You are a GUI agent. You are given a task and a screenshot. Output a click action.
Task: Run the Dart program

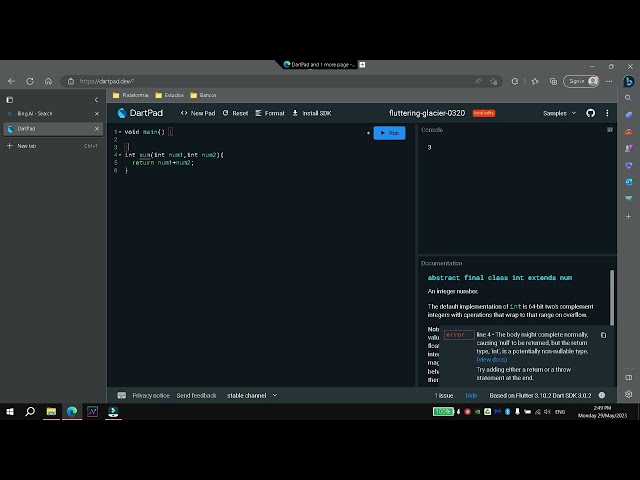click(389, 133)
